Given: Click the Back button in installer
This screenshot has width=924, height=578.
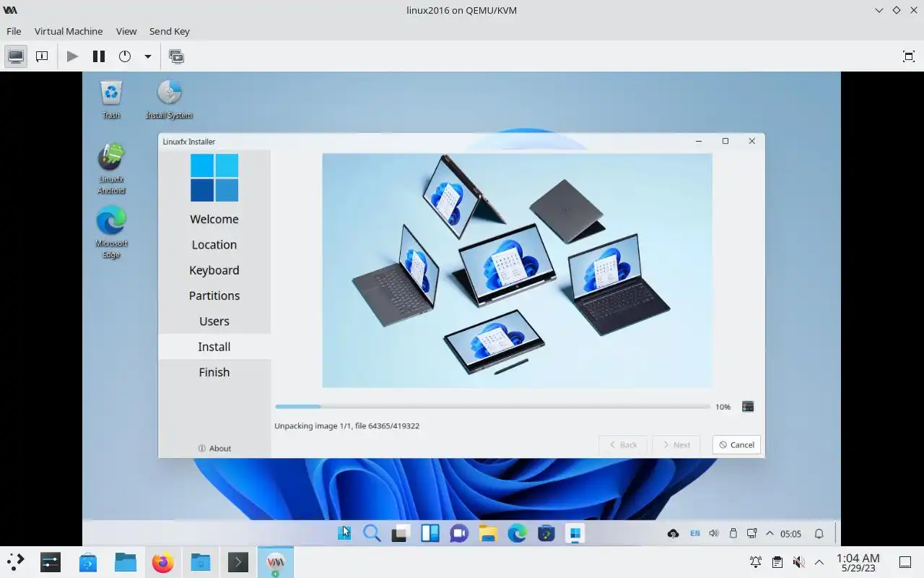Looking at the screenshot, I should [623, 445].
